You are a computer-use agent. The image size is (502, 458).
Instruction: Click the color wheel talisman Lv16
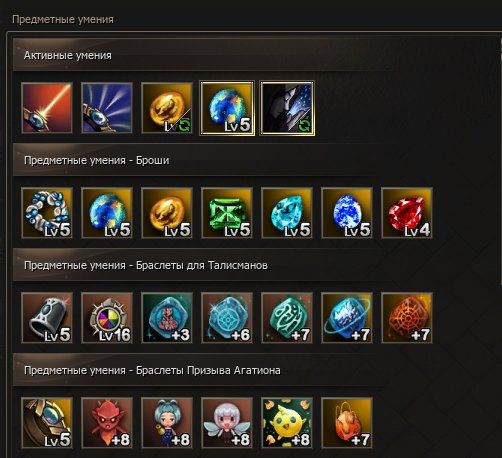(x=107, y=318)
